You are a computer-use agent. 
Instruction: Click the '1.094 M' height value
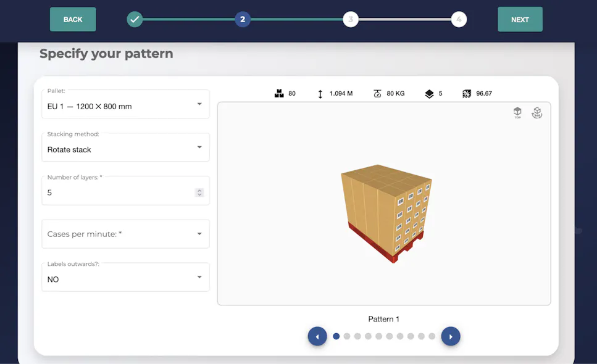tap(341, 94)
